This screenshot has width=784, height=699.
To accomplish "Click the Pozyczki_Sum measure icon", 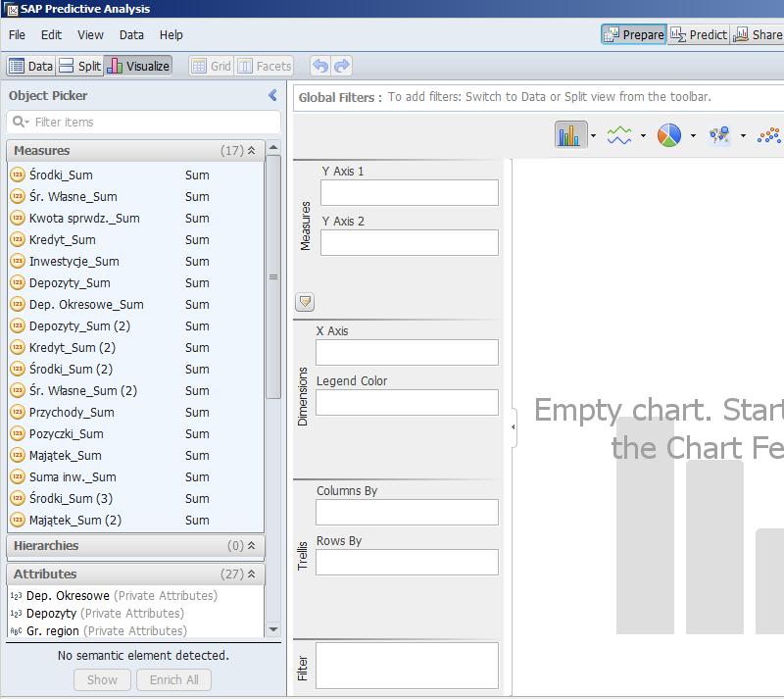I will click(18, 433).
